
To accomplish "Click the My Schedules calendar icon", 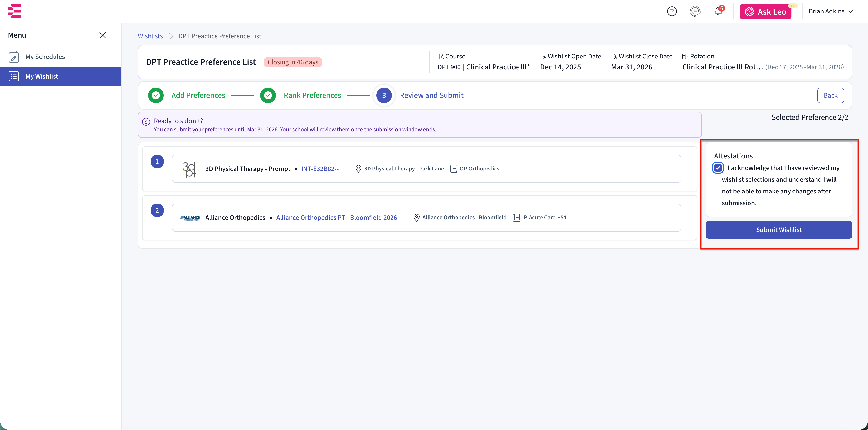I will point(13,57).
